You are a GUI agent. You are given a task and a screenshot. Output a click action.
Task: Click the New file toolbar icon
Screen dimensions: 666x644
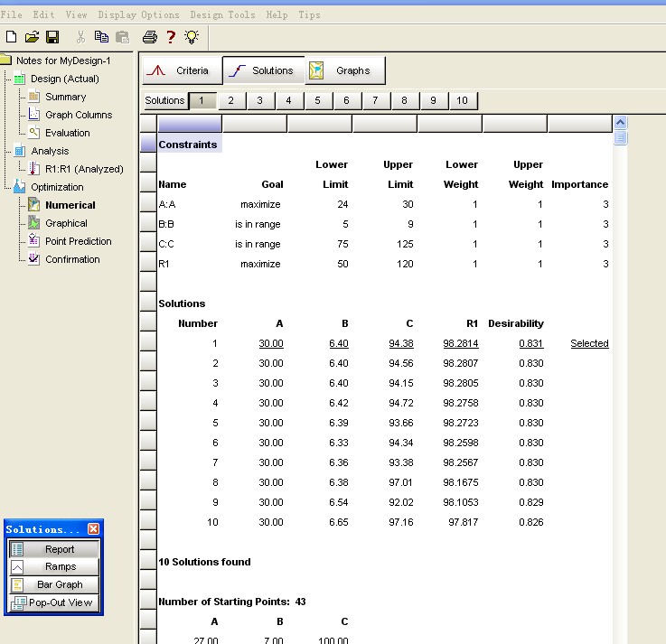coord(12,37)
